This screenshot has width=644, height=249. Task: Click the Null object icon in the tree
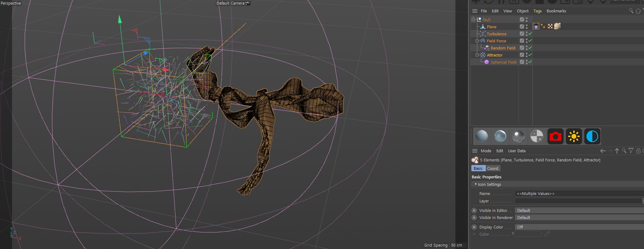(479, 19)
